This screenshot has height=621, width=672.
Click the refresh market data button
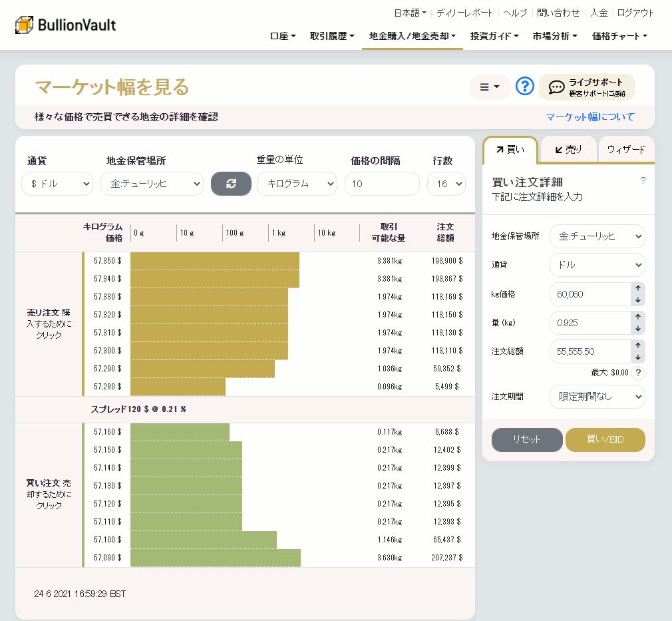[231, 184]
